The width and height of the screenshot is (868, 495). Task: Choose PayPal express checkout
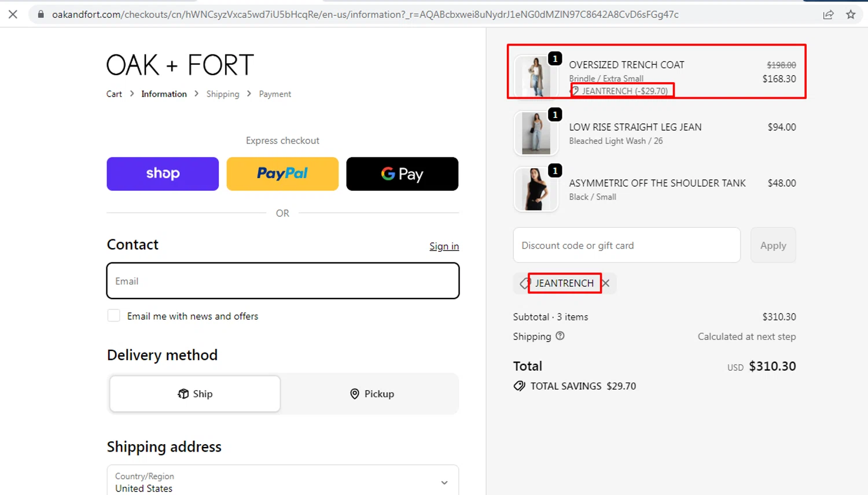pos(282,174)
